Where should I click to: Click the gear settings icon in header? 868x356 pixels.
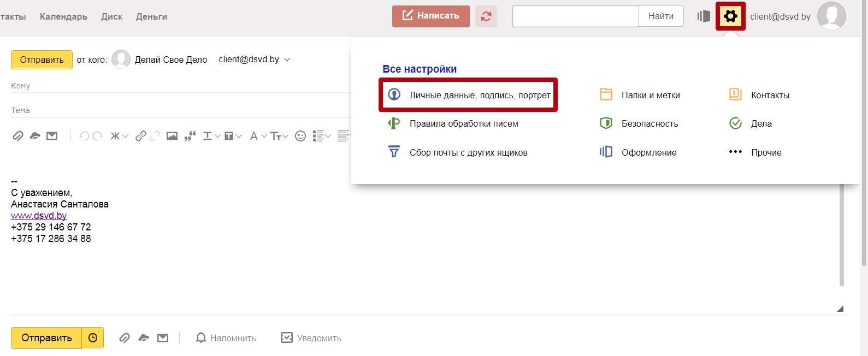730,16
